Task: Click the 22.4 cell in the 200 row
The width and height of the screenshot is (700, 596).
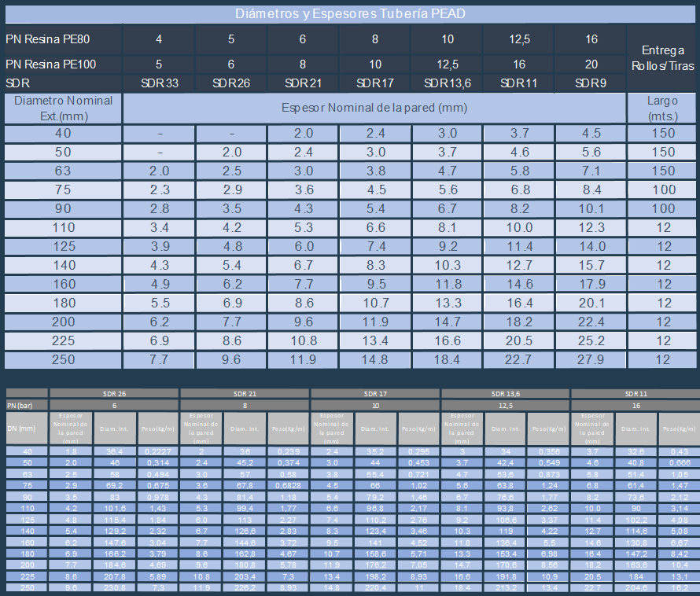Action: tap(590, 322)
